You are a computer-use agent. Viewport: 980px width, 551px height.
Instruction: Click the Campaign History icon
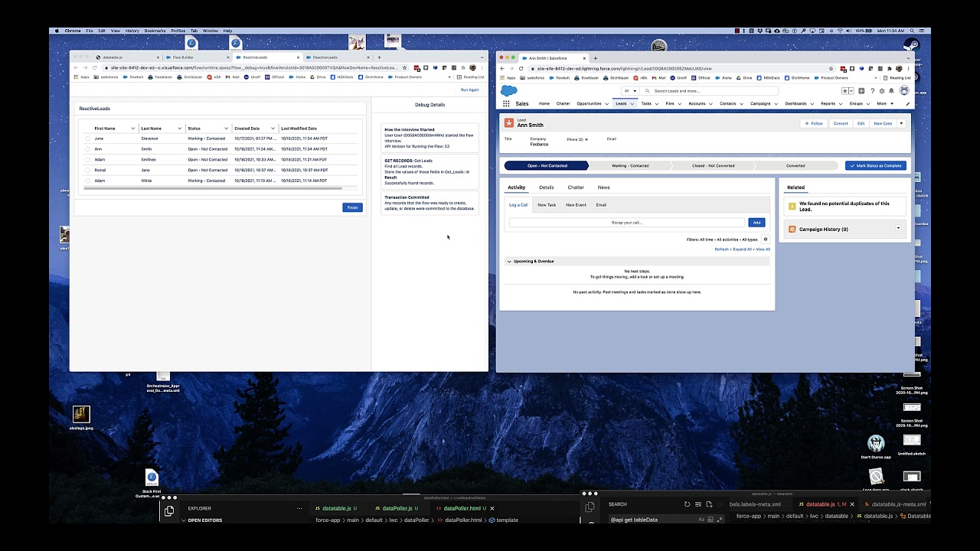click(x=792, y=229)
